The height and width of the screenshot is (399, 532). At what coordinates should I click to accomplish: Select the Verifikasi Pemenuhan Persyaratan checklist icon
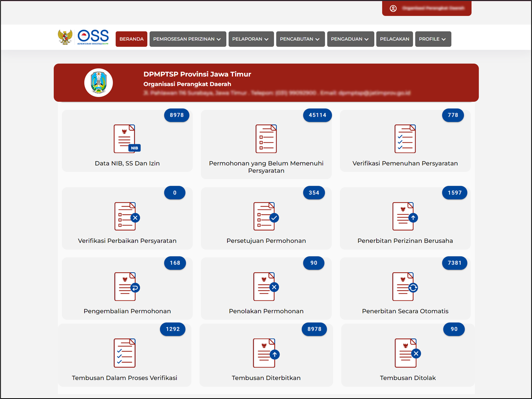pyautogui.click(x=405, y=139)
